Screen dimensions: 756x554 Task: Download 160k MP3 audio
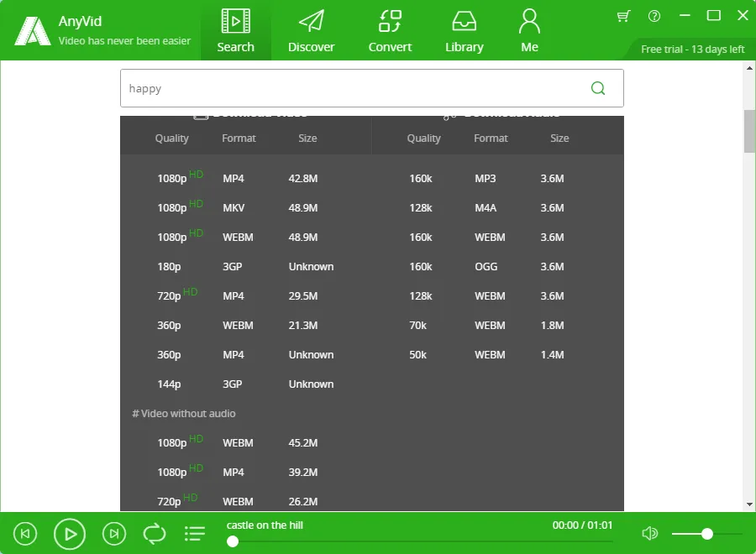[x=498, y=178]
